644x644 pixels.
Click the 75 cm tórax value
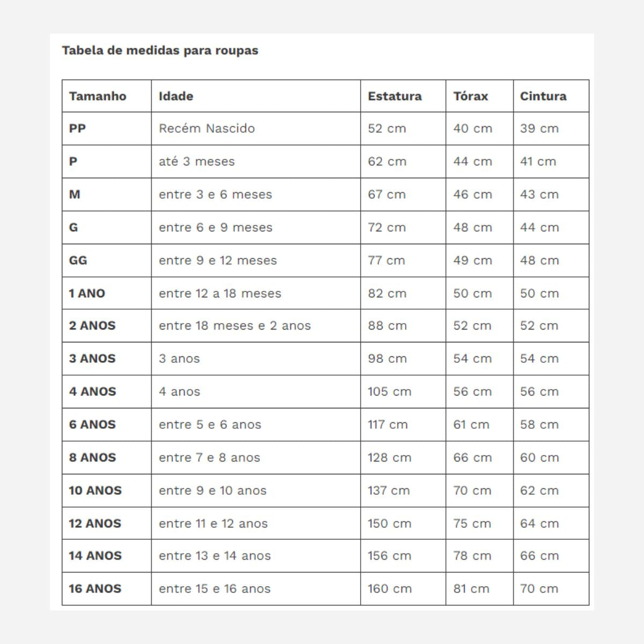point(472,524)
